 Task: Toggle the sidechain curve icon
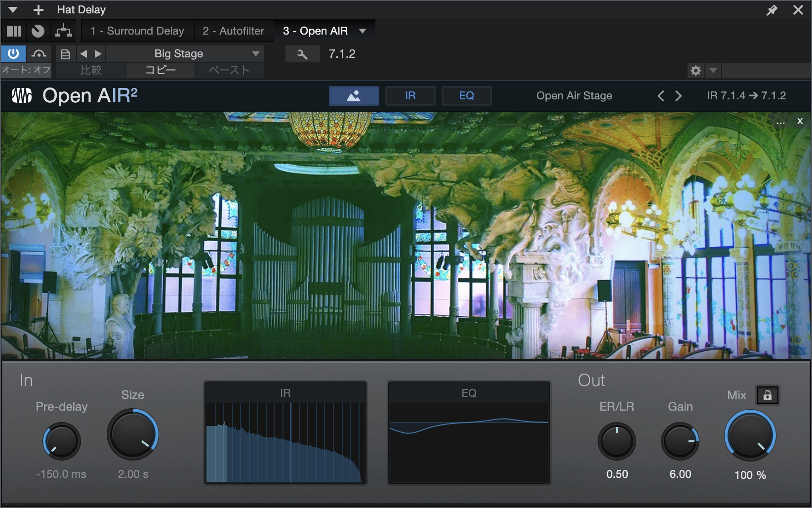39,53
